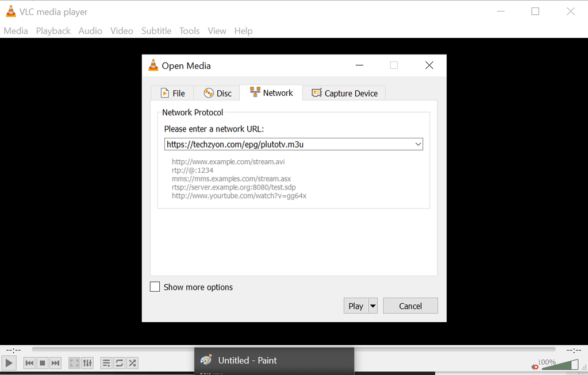Cancel the Open Media dialog
This screenshot has height=375, width=588.
410,306
